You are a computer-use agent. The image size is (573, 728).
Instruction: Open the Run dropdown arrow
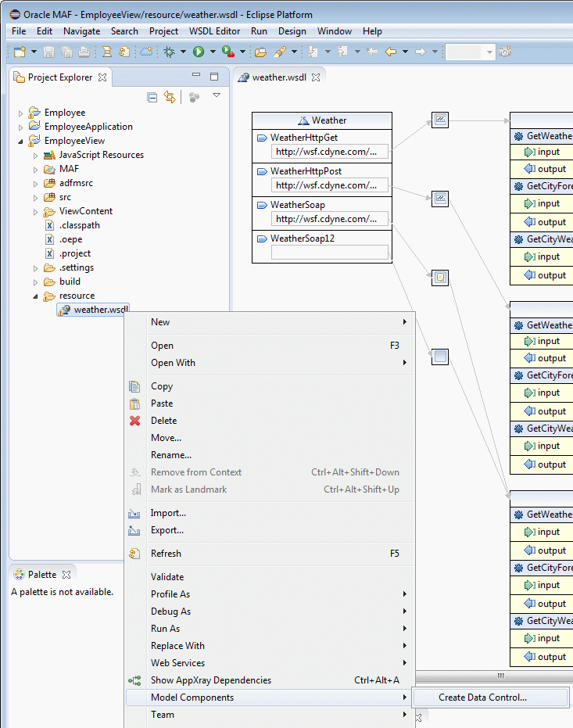(213, 52)
